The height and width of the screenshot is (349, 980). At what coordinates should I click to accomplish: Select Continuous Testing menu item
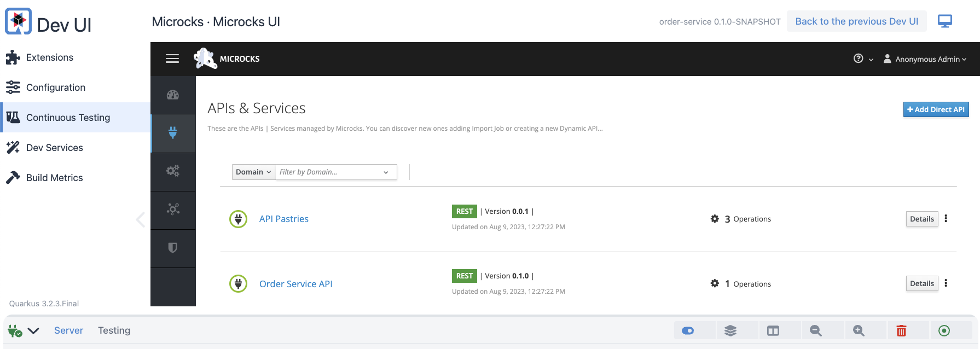75,118
